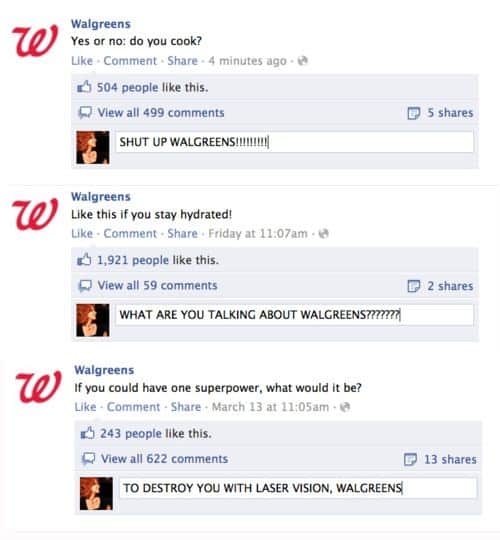Click the Walgreens logo on hydrated post
The height and width of the screenshot is (540, 500).
click(x=35, y=214)
